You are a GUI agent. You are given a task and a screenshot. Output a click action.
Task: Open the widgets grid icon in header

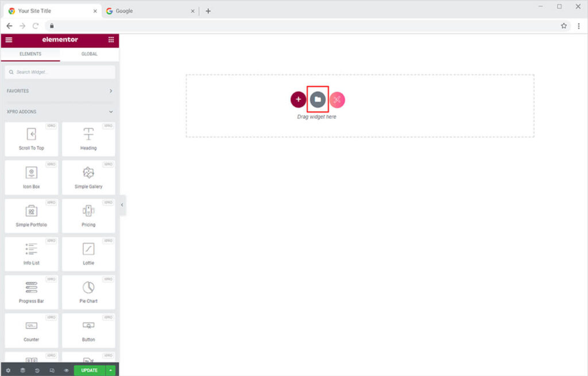point(111,40)
